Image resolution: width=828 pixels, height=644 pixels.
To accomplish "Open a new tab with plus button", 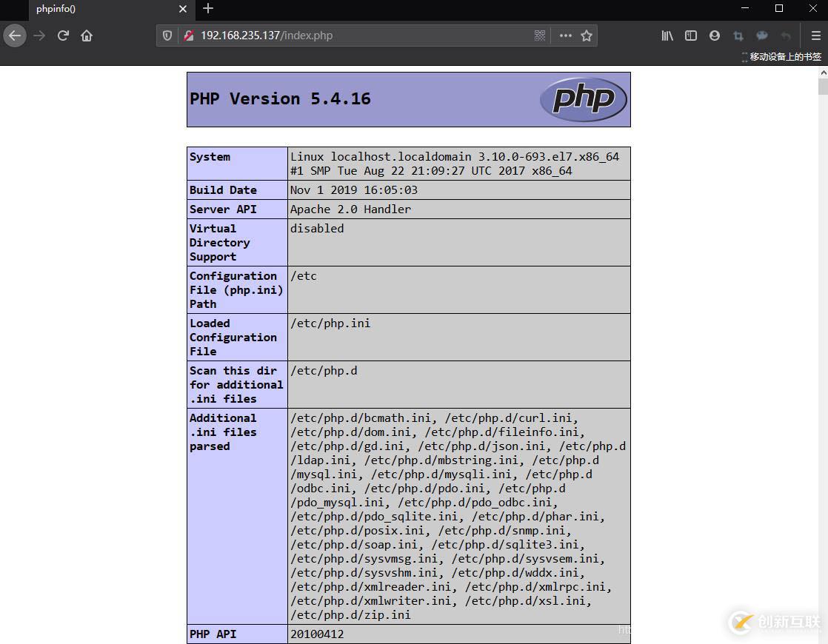I will (x=208, y=8).
